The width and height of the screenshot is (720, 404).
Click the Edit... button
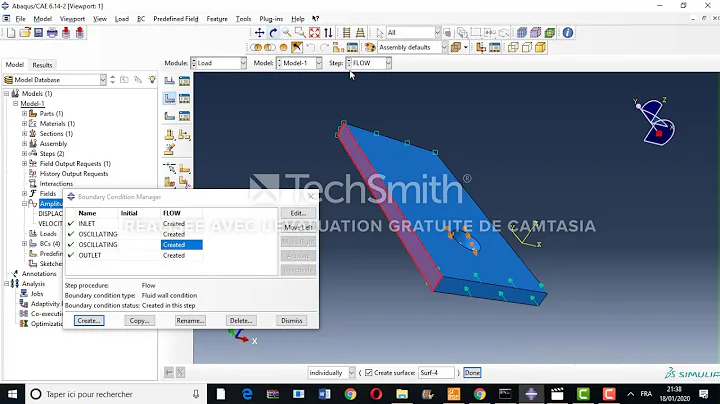298,213
